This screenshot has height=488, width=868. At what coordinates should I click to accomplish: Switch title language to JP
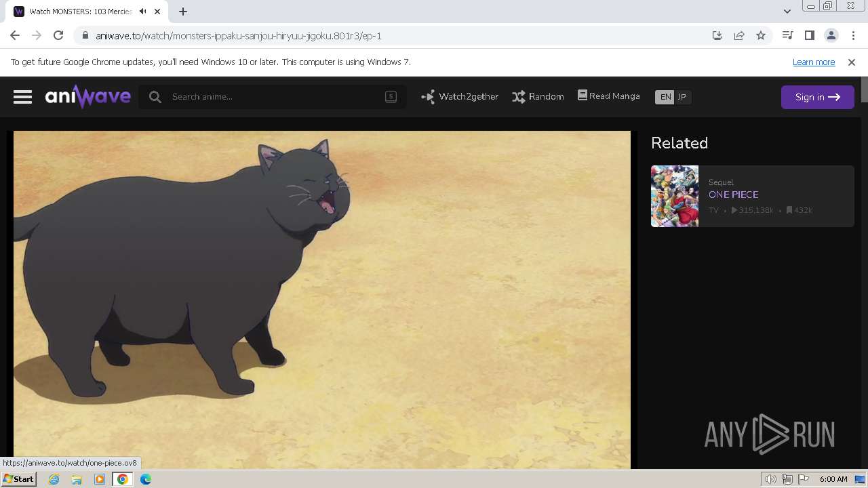pos(683,97)
